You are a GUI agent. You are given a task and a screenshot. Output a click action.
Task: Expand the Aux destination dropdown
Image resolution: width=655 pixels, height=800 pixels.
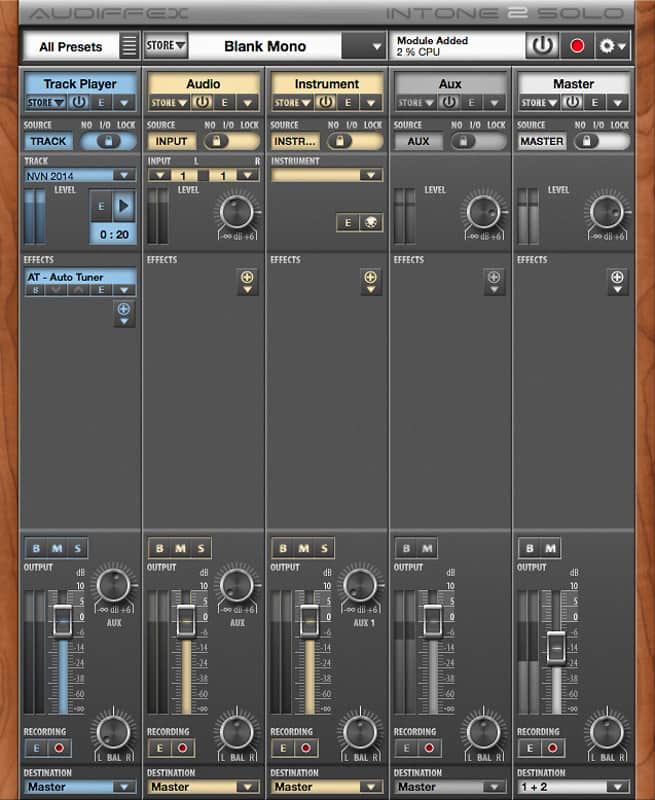pos(494,787)
